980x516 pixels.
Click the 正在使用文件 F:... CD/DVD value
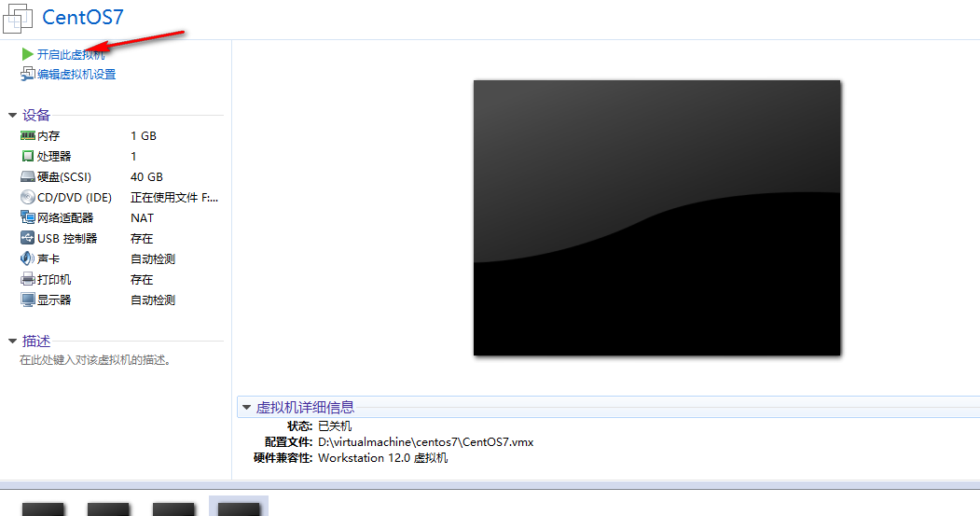[174, 198]
